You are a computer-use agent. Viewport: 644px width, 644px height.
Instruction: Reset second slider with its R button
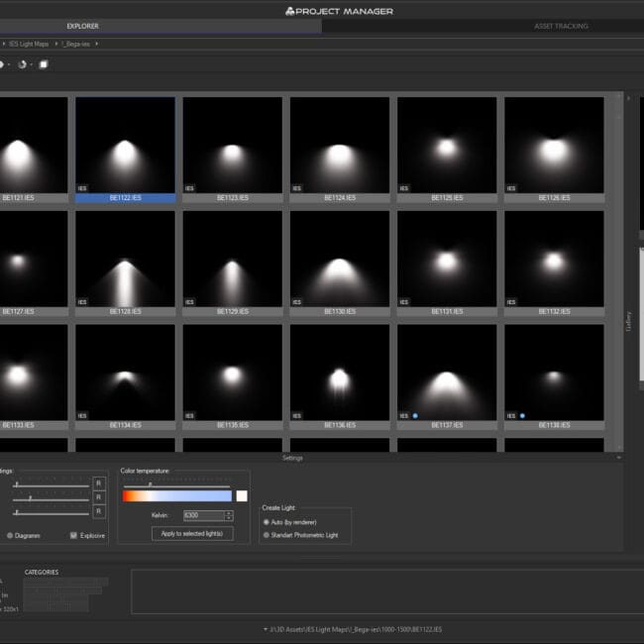coord(98,497)
